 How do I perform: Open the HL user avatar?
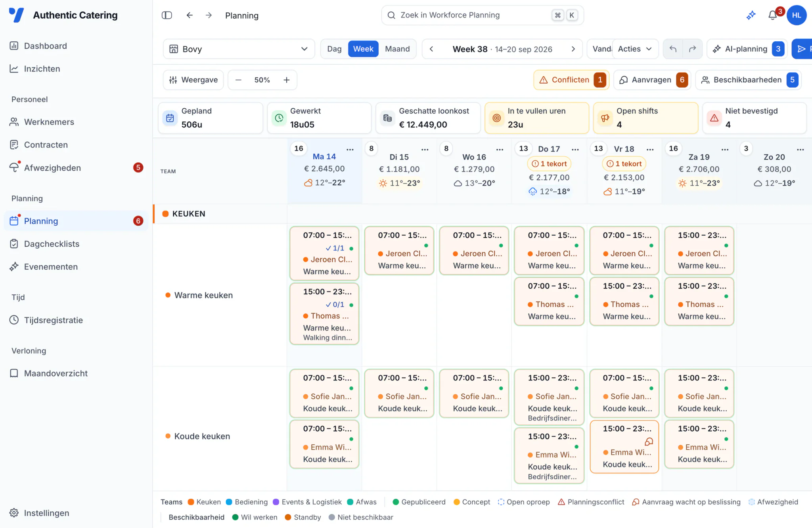(x=797, y=15)
